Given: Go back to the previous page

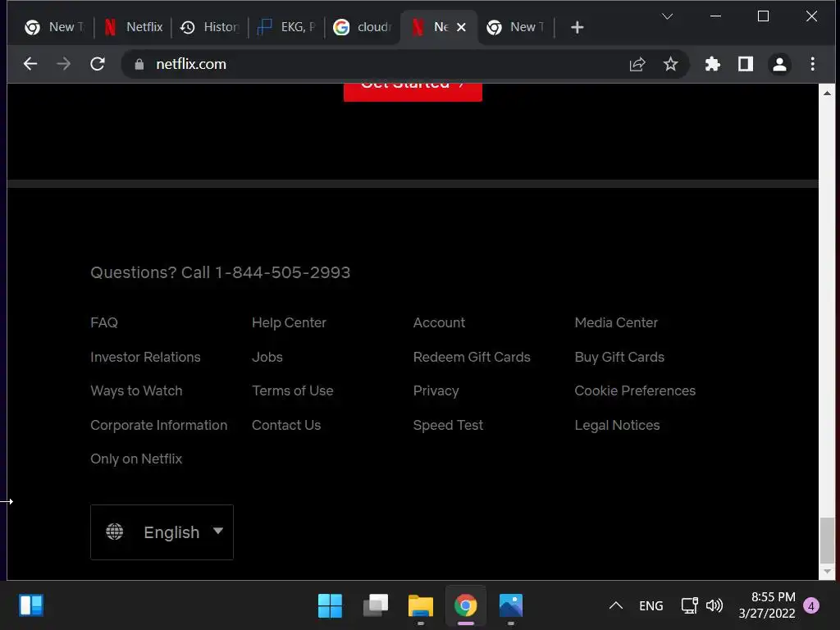Looking at the screenshot, I should pyautogui.click(x=30, y=64).
